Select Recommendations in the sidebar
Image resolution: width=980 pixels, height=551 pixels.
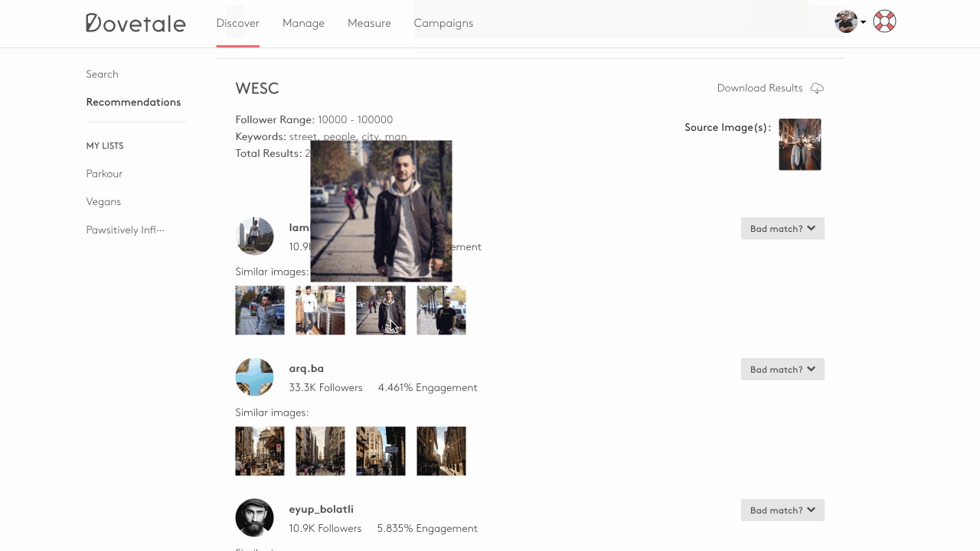(133, 102)
